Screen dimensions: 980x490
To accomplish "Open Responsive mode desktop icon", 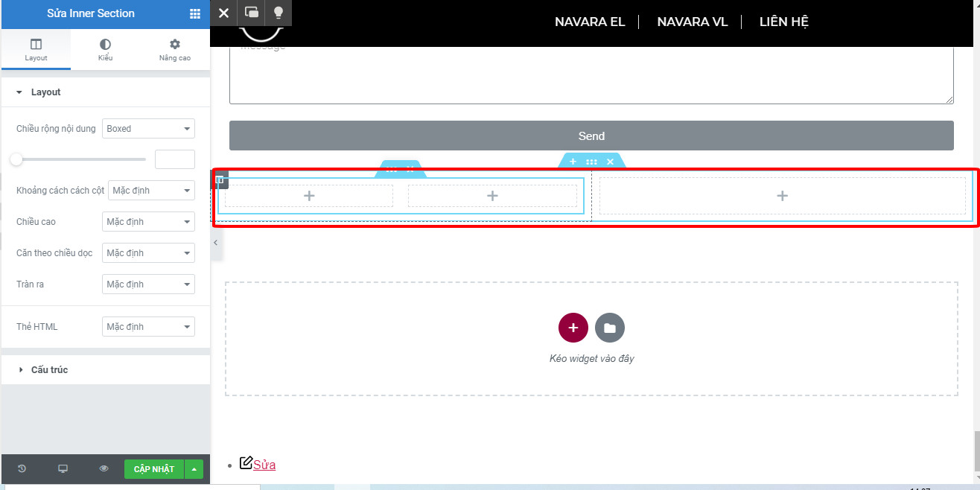I will (63, 468).
